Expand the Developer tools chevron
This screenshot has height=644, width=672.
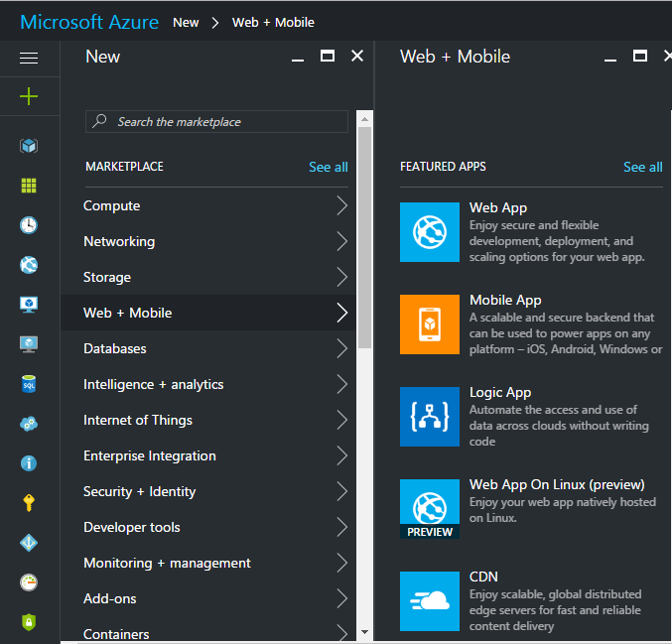click(x=342, y=527)
